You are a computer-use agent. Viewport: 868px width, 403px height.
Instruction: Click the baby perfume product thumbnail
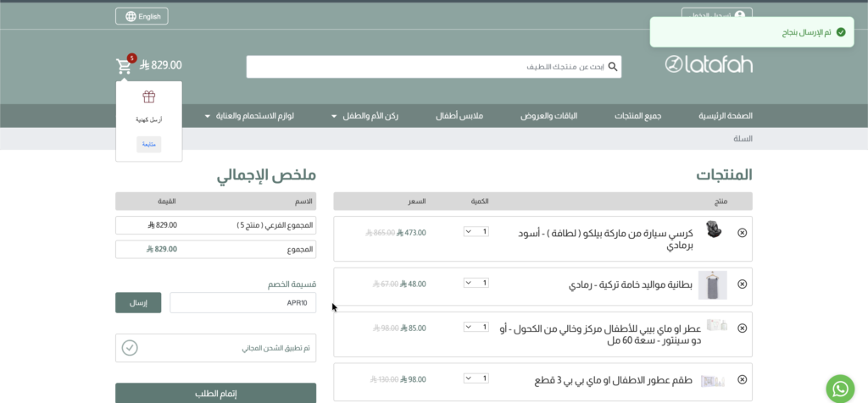[716, 325]
